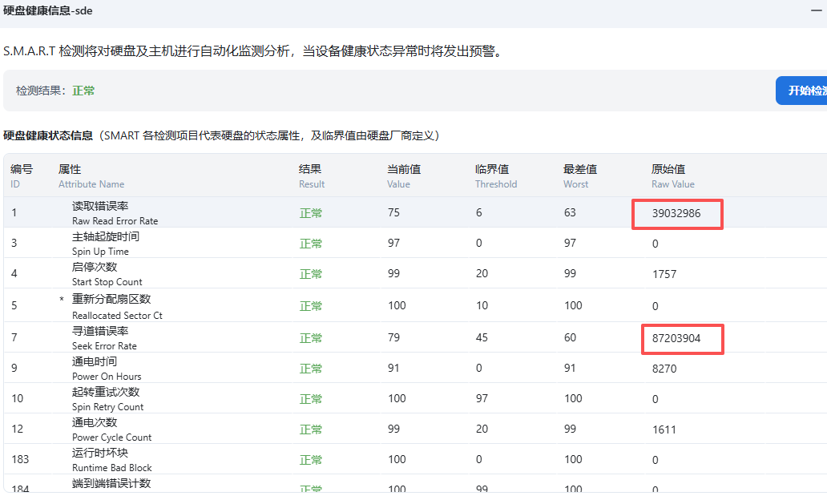Click the 当前值 Value column header

click(404, 176)
